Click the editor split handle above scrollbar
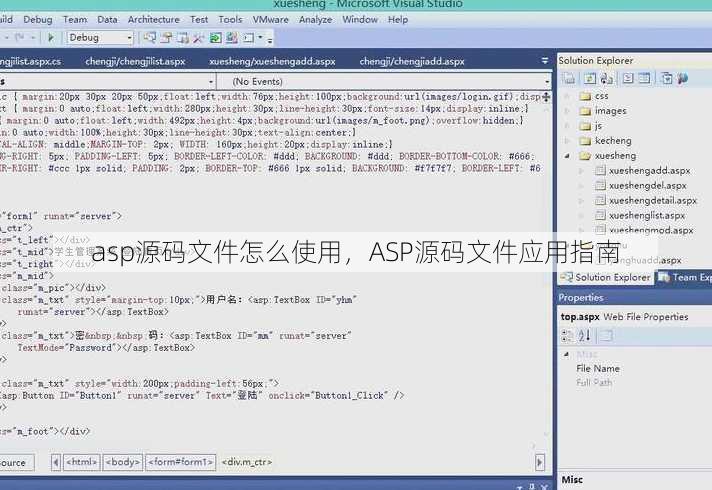The height and width of the screenshot is (490, 712). coord(546,97)
